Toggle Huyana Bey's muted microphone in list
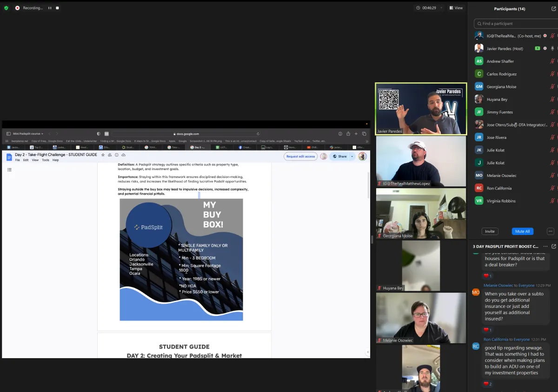Screen dimensions: 558x392 (552, 99)
